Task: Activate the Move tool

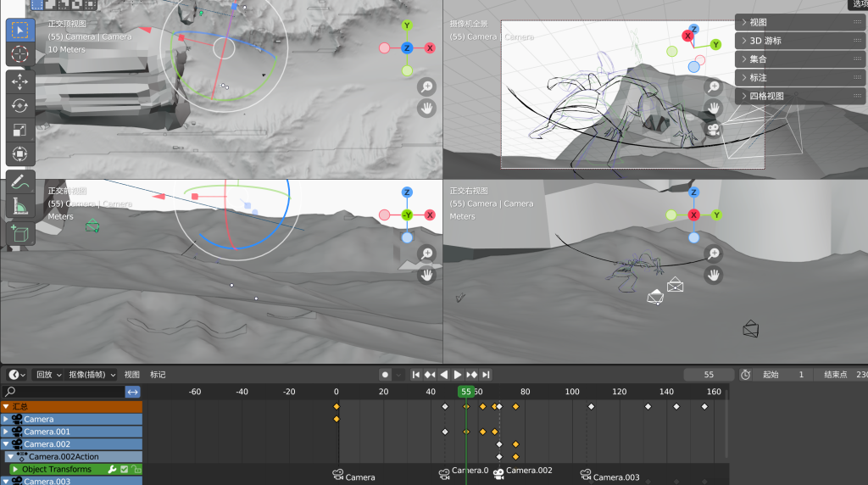Action: [x=19, y=81]
